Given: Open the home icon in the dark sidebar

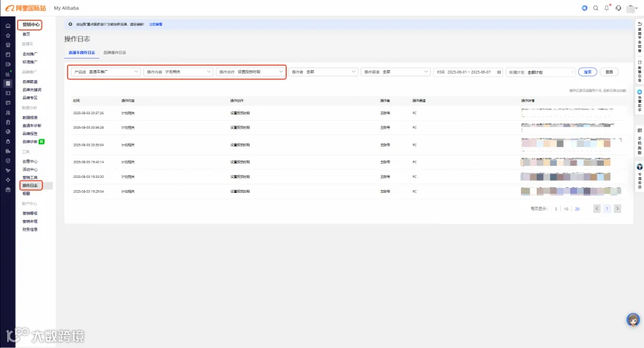Looking at the screenshot, I should click(x=8, y=26).
